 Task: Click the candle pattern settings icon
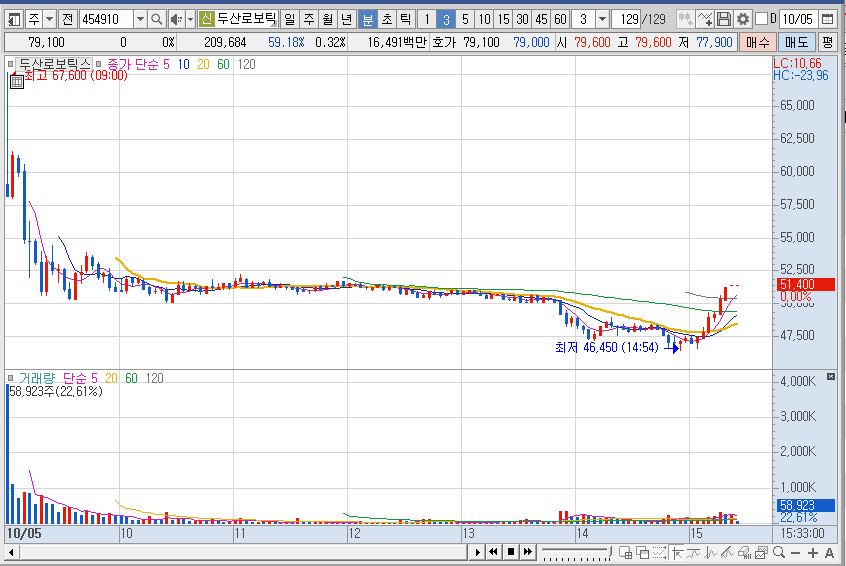[685, 20]
